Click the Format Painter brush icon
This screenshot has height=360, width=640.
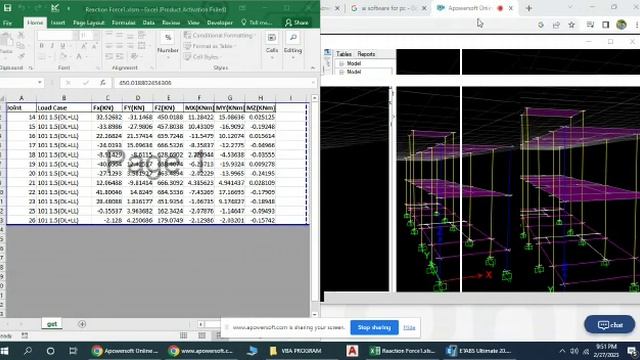coord(21,56)
